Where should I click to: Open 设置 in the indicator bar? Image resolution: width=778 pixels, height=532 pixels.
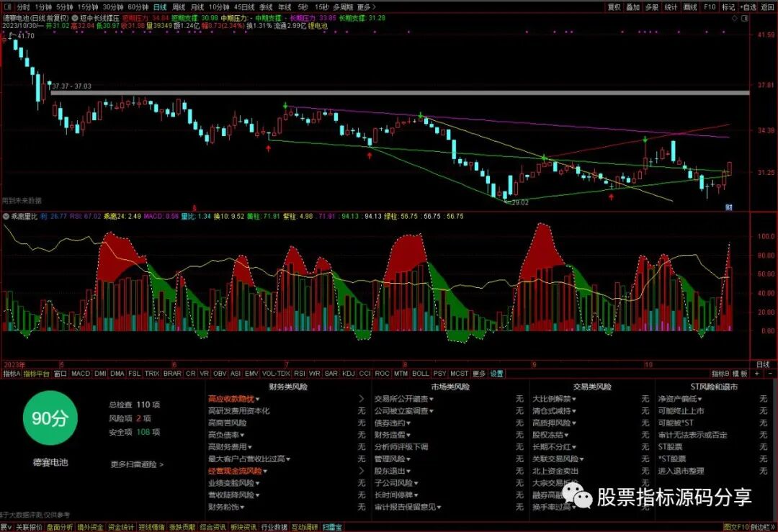point(496,374)
